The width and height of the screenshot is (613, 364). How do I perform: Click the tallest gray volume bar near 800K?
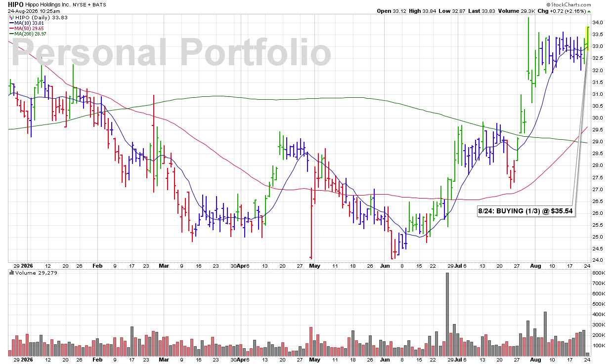[447, 314]
